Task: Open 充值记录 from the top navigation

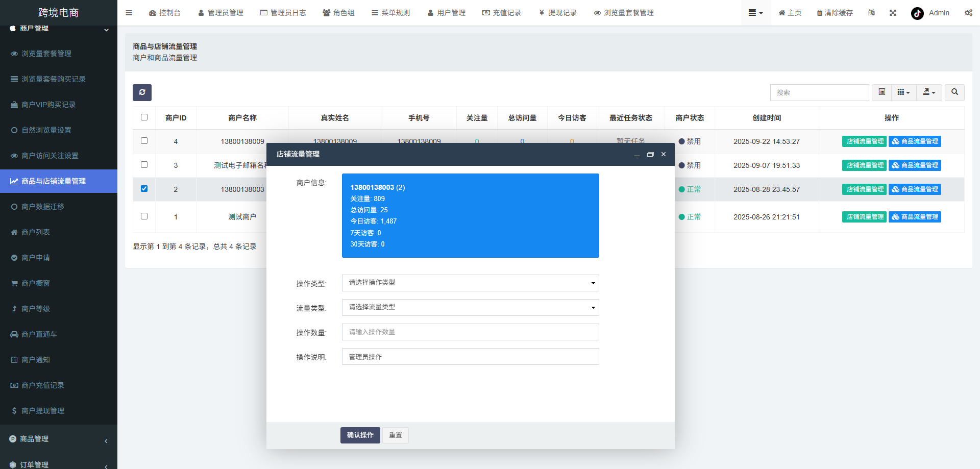Action: pyautogui.click(x=502, y=13)
